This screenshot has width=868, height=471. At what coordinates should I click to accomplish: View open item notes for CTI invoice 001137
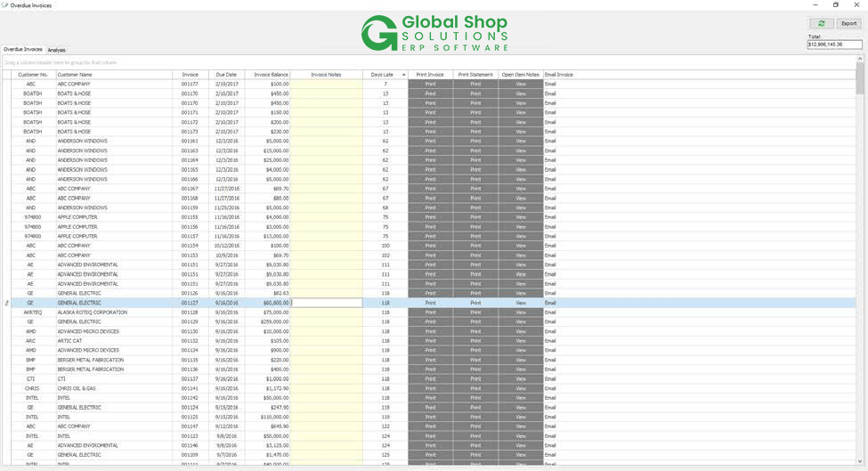tap(521, 379)
